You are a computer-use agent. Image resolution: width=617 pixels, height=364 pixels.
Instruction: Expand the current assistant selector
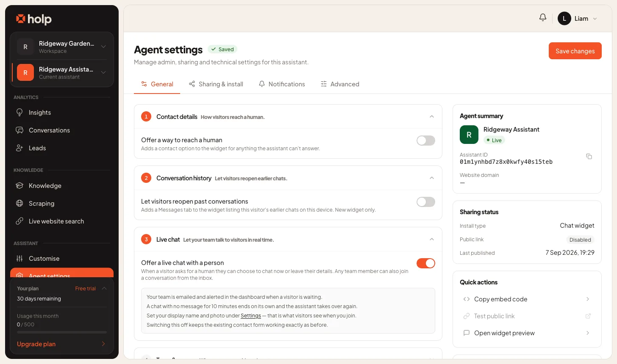click(103, 72)
